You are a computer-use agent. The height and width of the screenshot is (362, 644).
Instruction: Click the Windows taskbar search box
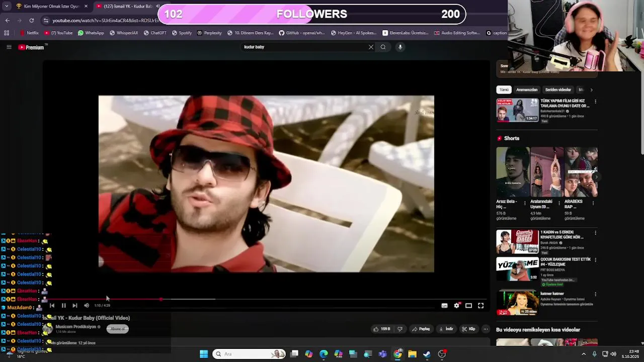point(249,354)
